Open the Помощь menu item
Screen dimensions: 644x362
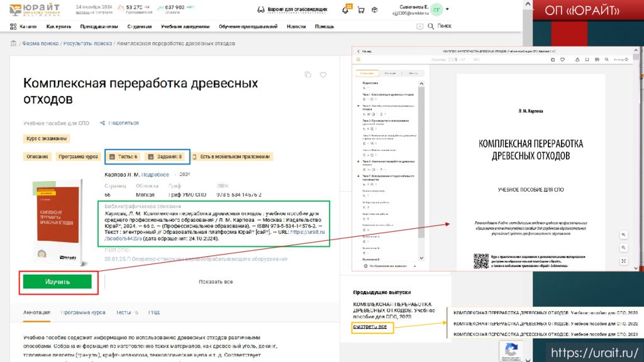(x=325, y=26)
